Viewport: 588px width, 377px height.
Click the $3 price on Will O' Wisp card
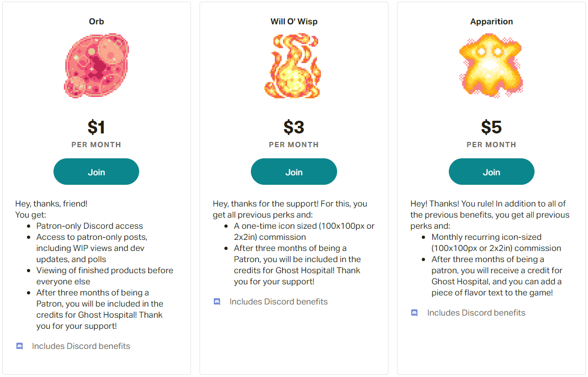click(294, 127)
